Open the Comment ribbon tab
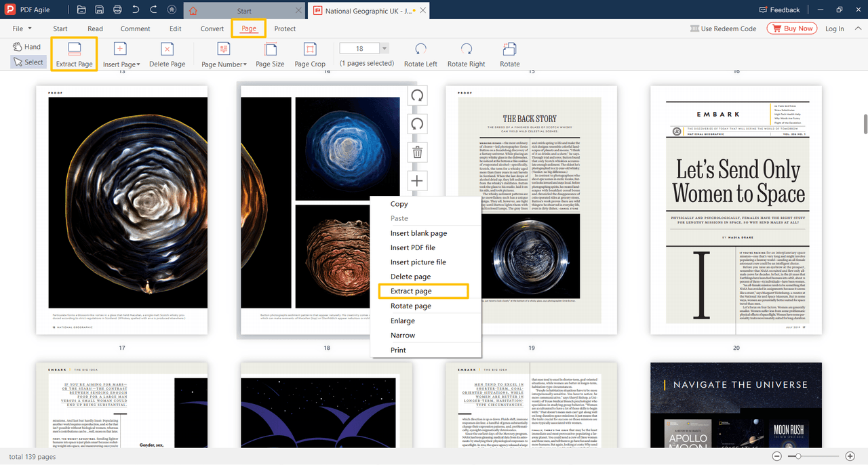Image resolution: width=868 pixels, height=465 pixels. (x=136, y=28)
